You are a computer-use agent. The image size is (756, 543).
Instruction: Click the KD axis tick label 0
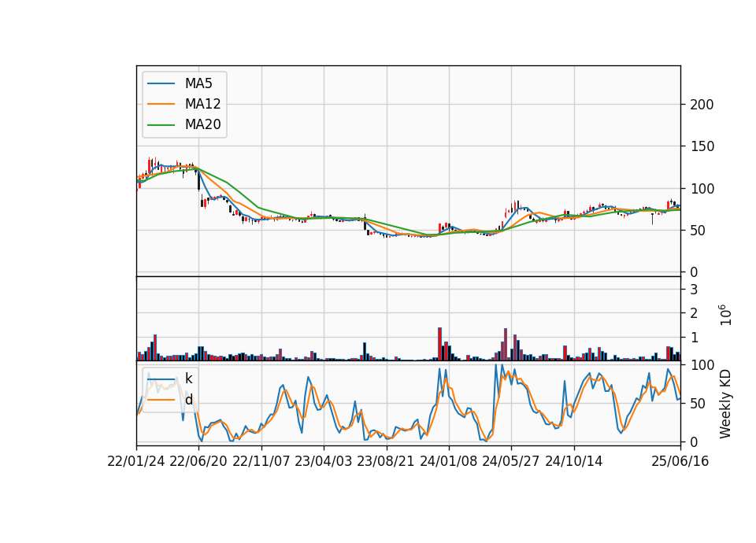pyautogui.click(x=694, y=442)
